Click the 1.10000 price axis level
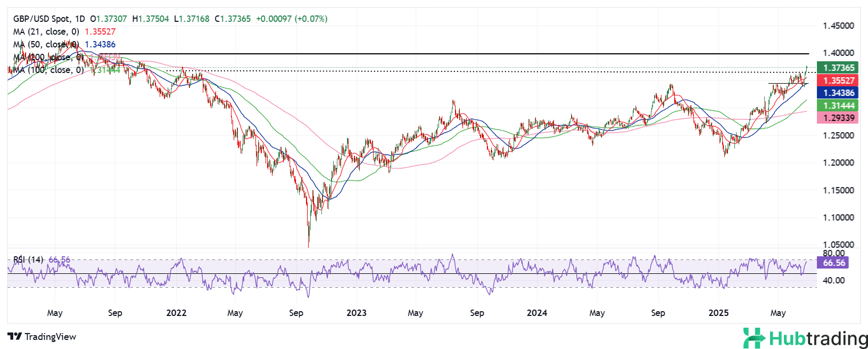The height and width of the screenshot is (349, 868). 838,217
